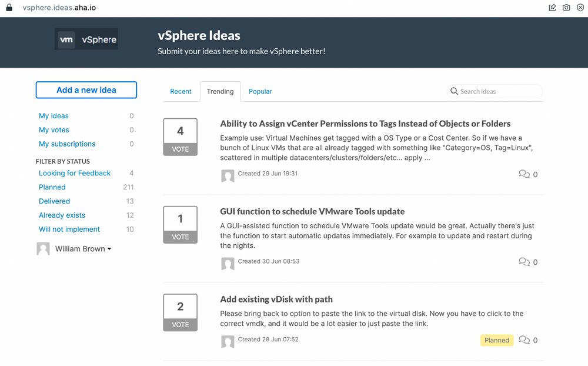
Task: Select the Trending tab
Action: [x=220, y=91]
